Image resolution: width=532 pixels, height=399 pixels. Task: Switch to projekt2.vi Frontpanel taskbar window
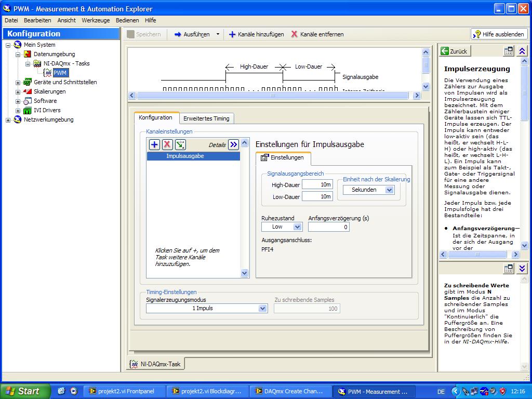[124, 391]
